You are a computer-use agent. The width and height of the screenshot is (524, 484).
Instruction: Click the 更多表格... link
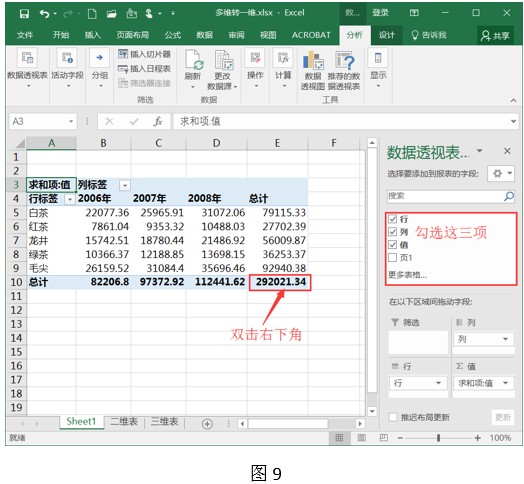click(407, 275)
